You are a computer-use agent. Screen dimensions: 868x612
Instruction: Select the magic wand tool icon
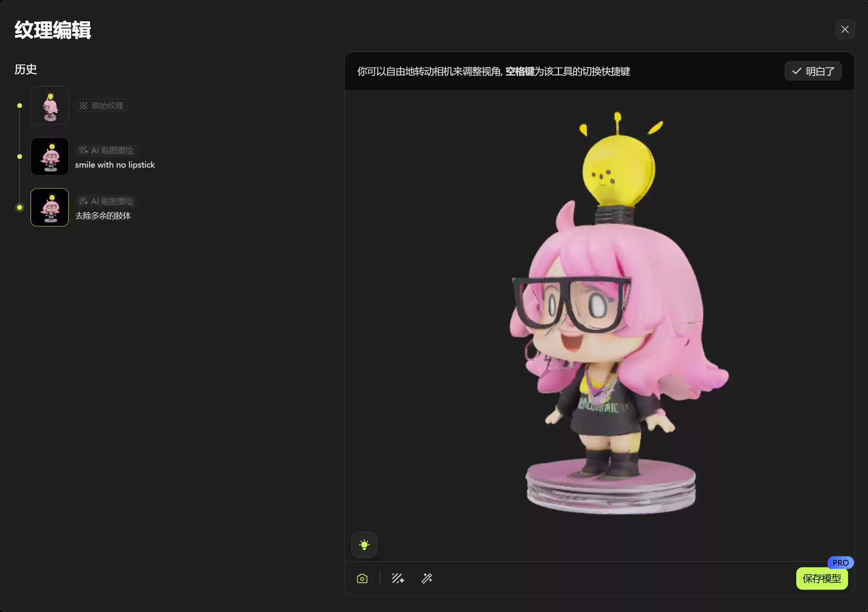coord(427,578)
